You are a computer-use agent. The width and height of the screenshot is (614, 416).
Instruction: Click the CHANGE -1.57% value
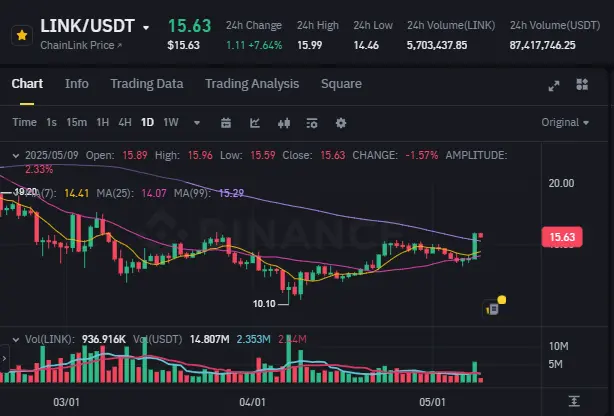[x=422, y=156]
